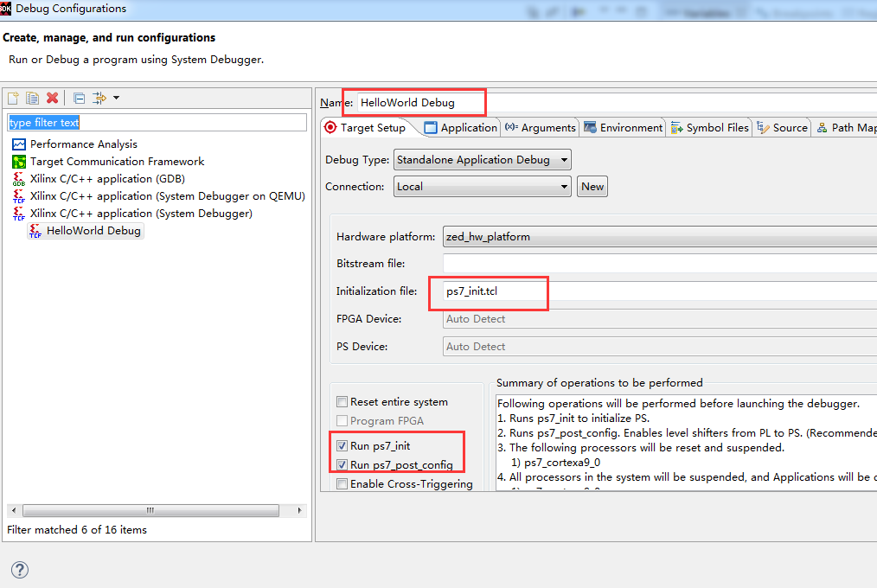
Task: Click the Duplicate configuration icon
Action: [32, 98]
